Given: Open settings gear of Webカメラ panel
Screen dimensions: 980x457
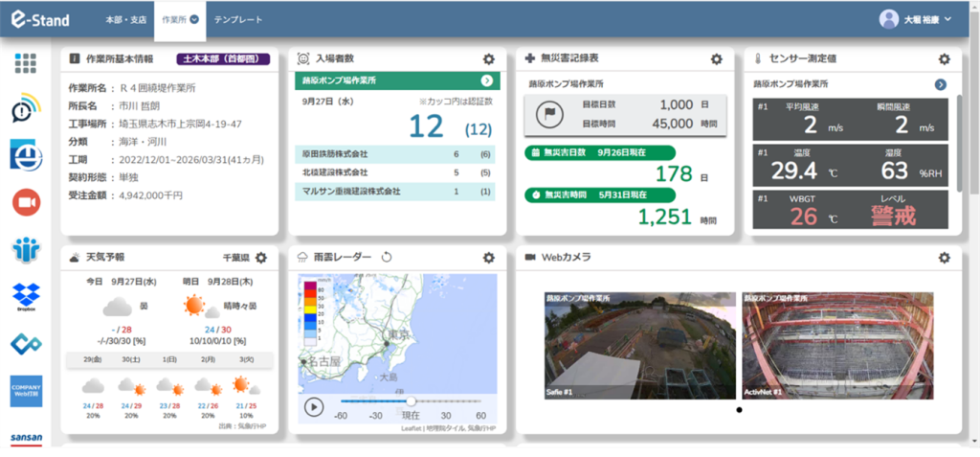Looking at the screenshot, I should click(x=944, y=258).
